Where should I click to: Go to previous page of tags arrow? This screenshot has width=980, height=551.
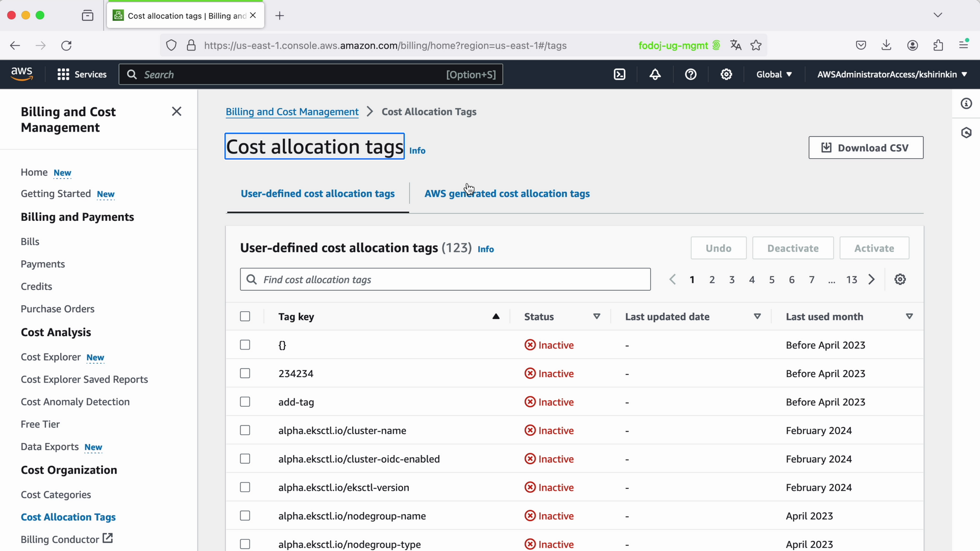tap(673, 280)
